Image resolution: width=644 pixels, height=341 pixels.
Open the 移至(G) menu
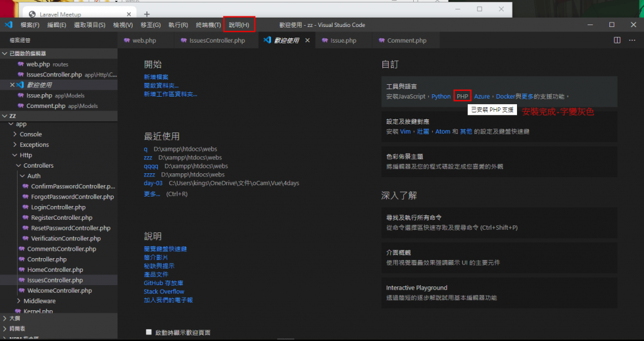(151, 24)
